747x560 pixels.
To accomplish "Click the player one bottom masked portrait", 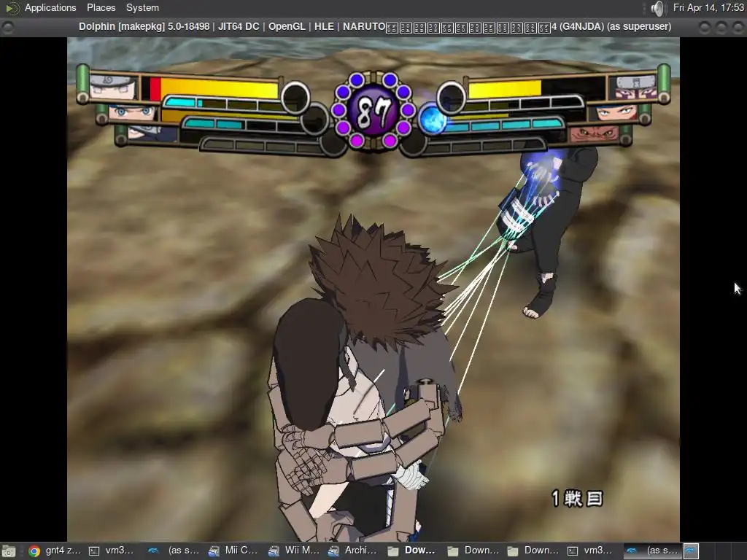I will [152, 133].
